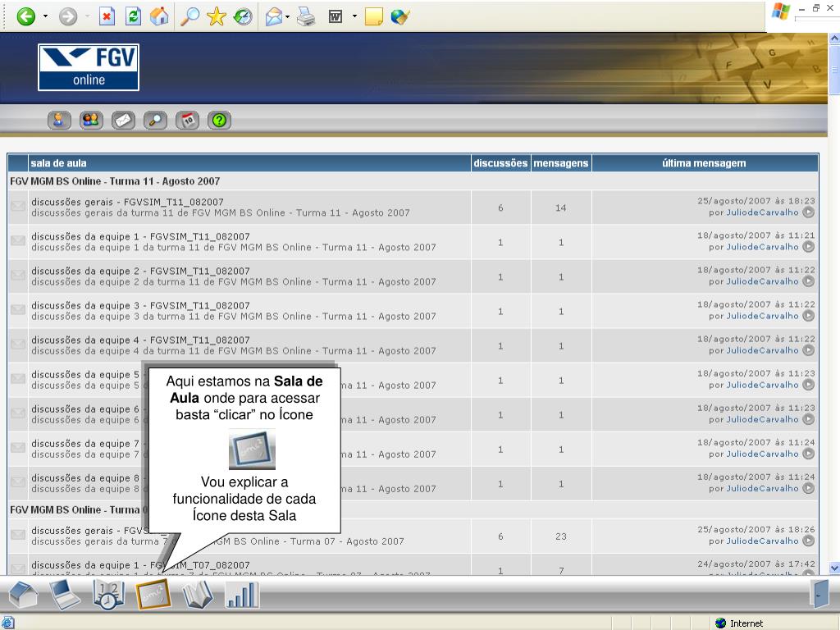Go to last message arrow in 18:23 row
The width and height of the screenshot is (840, 630).
click(x=808, y=212)
